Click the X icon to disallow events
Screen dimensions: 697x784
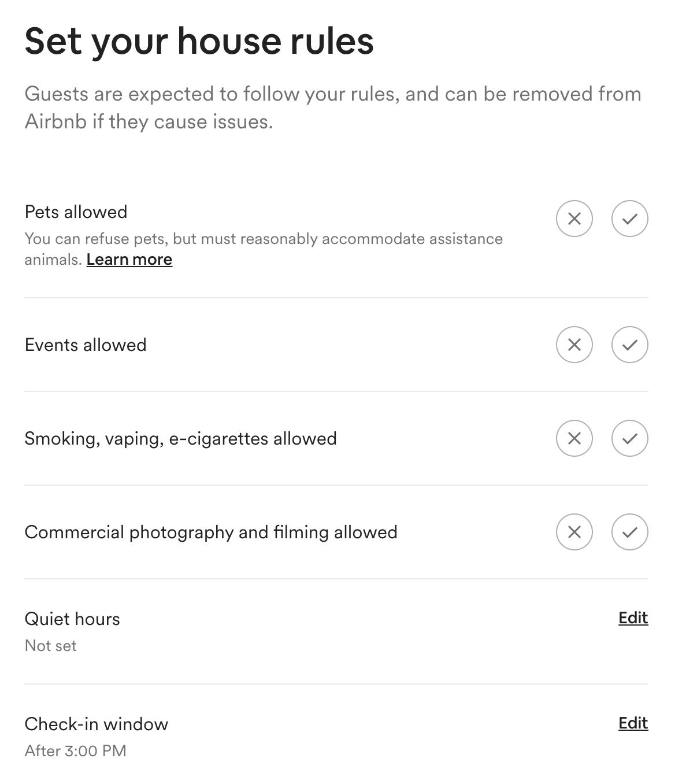(x=574, y=345)
